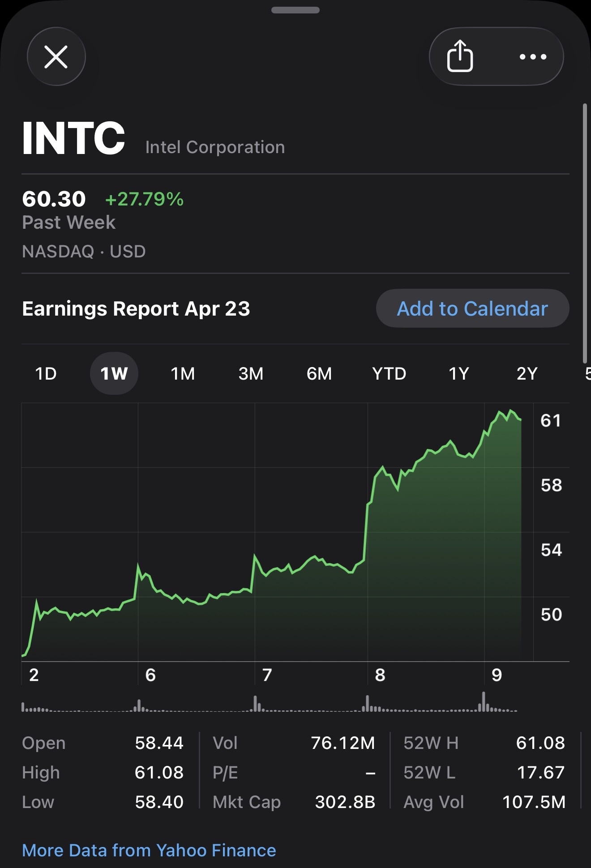This screenshot has width=591, height=868.
Task: Tap Add to Calendar button
Action: click(472, 308)
